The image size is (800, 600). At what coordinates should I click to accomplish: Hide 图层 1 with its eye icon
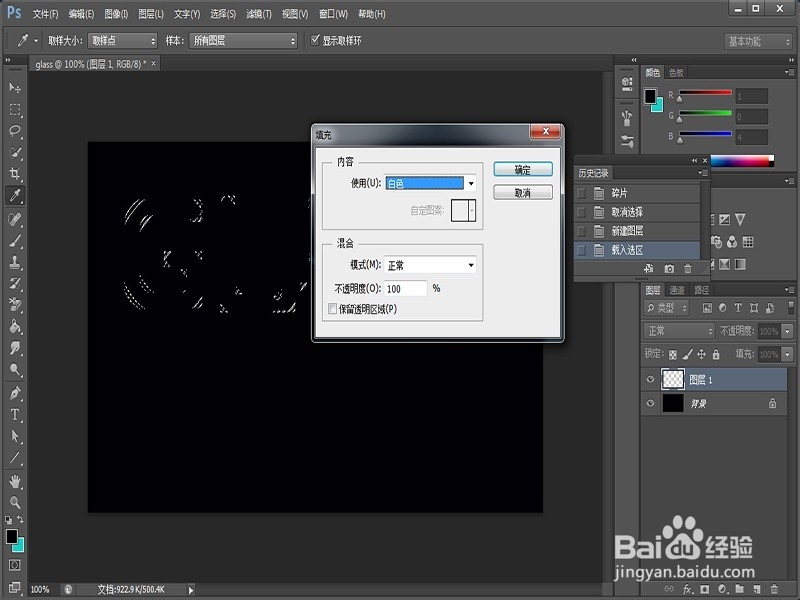pos(650,379)
